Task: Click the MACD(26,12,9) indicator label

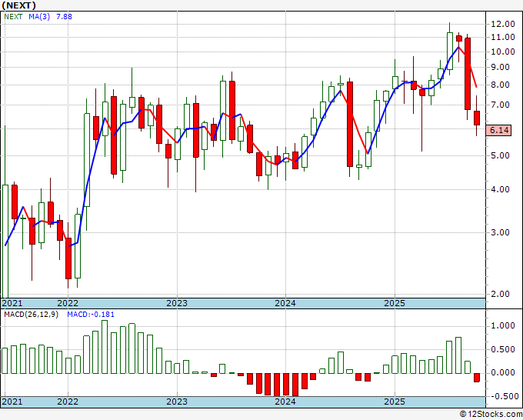Action: (31, 315)
